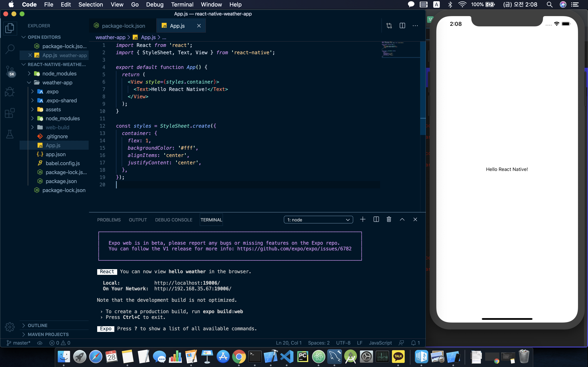Expand the OUTLINE section
Screen dimensions: 588x367
pos(37,325)
